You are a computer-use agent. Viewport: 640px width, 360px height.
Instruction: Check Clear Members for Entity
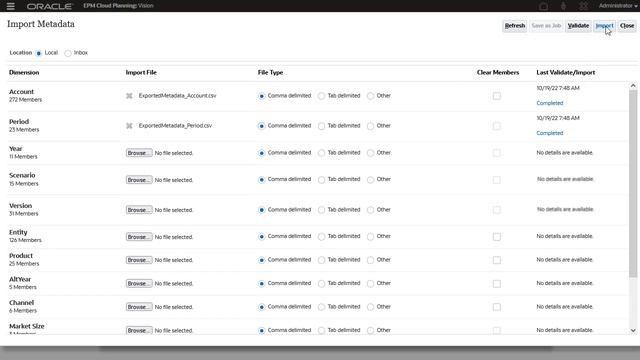[497, 237]
